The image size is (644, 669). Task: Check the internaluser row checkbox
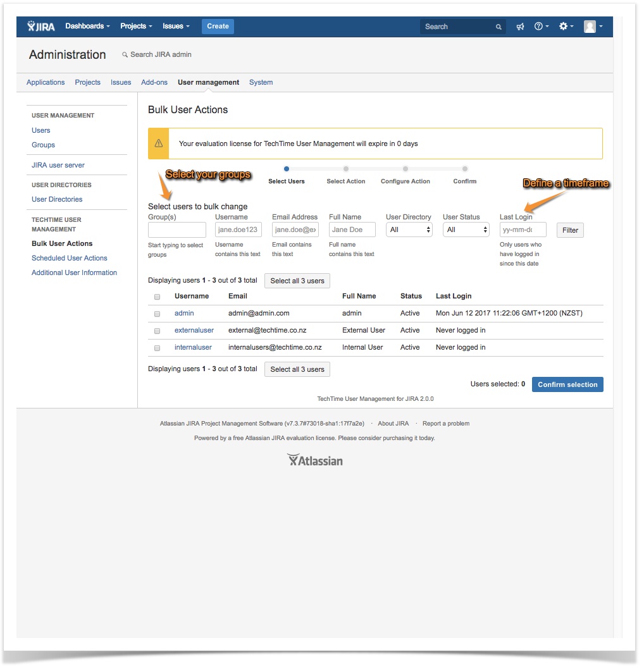[x=158, y=350]
